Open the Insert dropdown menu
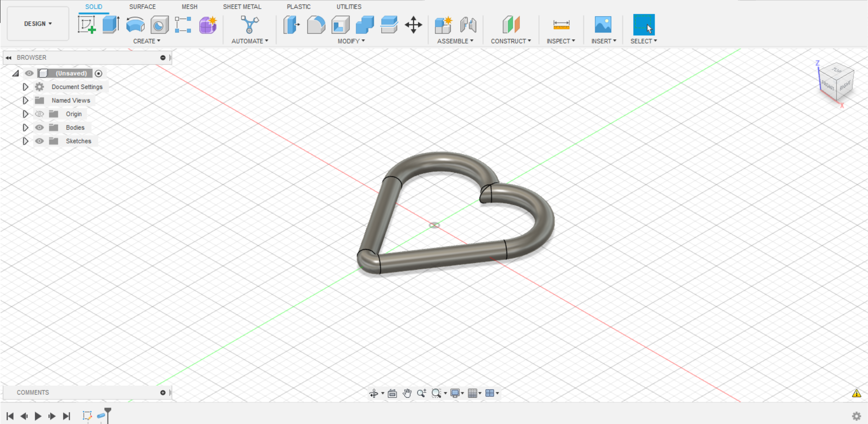Image resolution: width=868 pixels, height=424 pixels. pos(604,41)
